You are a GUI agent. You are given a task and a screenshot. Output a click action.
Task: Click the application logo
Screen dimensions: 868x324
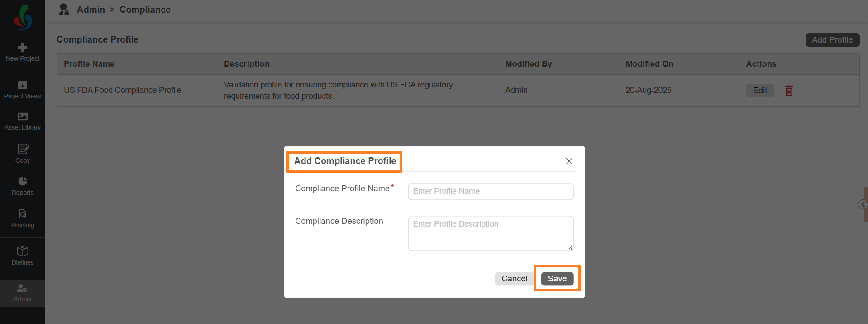point(23,18)
